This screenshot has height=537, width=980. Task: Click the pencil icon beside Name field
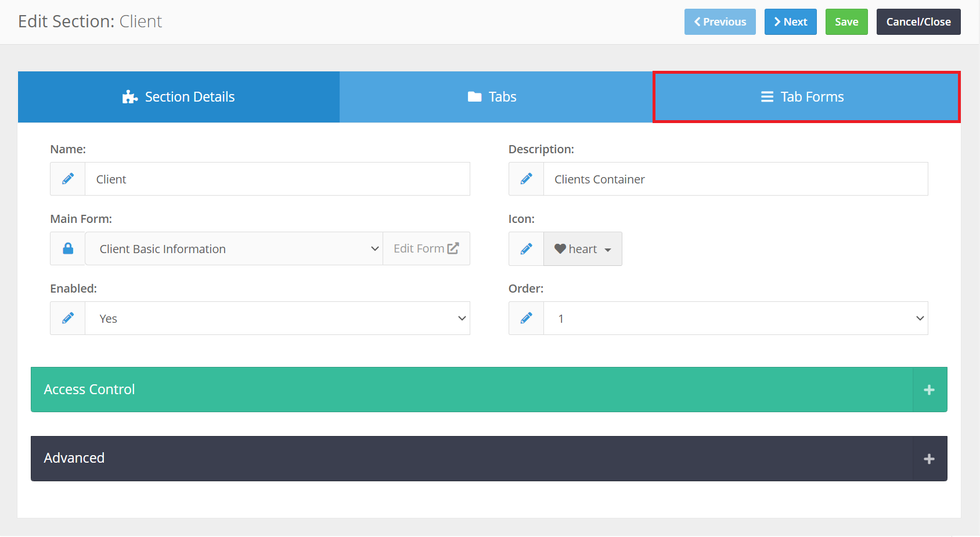pyautogui.click(x=68, y=179)
